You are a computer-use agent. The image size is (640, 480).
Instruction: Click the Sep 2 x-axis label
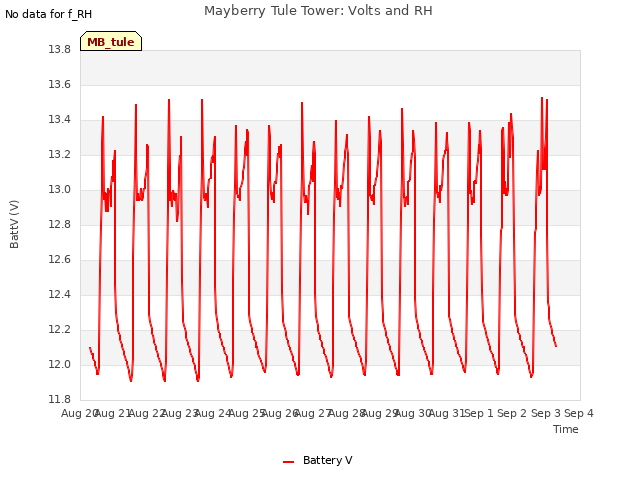512,413
